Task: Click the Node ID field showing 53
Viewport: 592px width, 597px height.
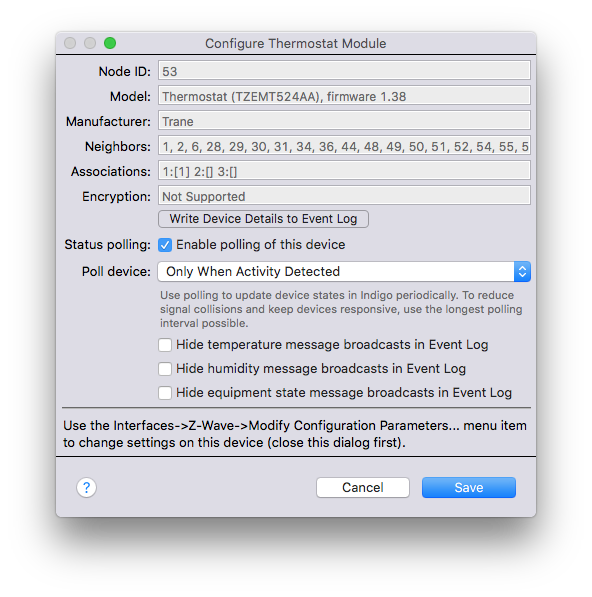Action: coord(344,70)
